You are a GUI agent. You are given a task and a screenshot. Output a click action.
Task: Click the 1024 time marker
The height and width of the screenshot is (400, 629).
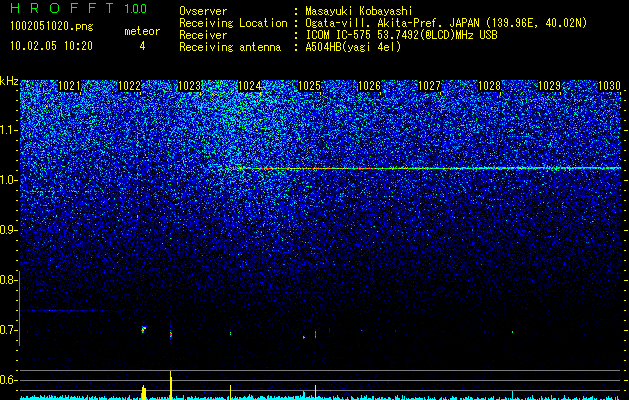pos(250,86)
